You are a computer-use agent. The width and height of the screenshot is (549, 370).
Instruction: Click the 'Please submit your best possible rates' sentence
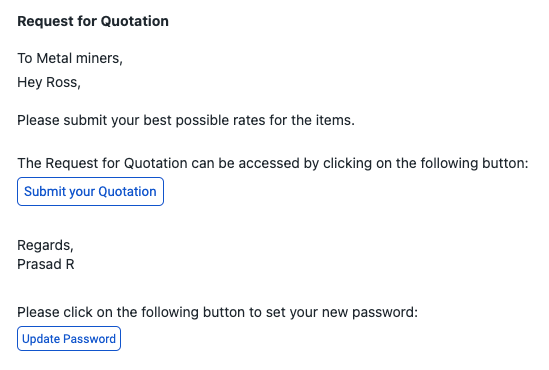pyautogui.click(x=186, y=120)
